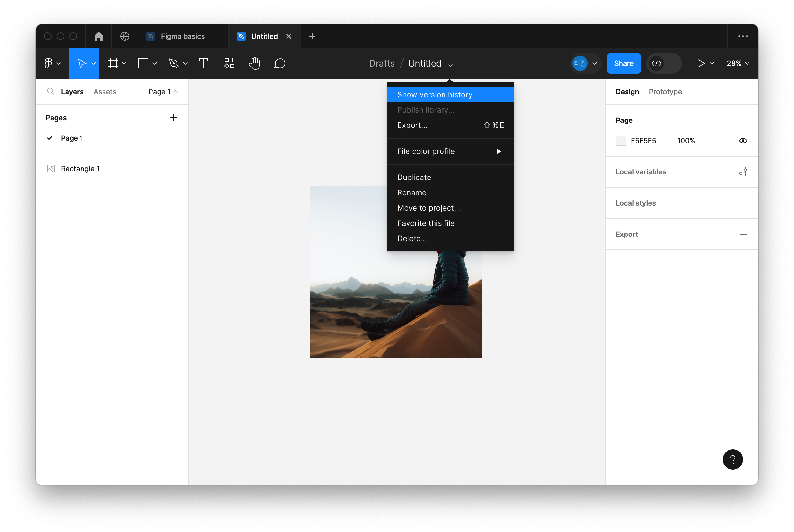Screen dimensions: 794x532
Task: Select the Frame tool
Action: 113,63
